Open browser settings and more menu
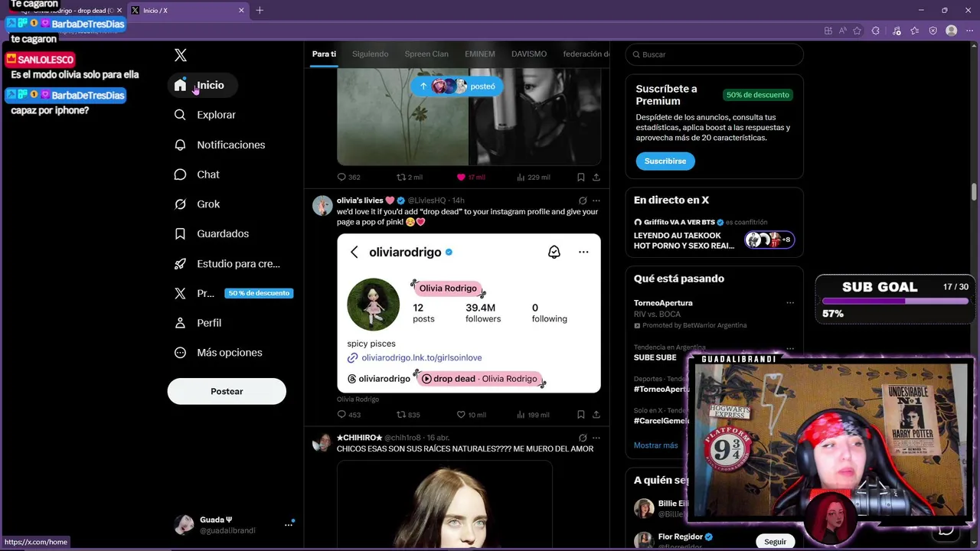Viewport: 980px width, 551px height. click(969, 31)
